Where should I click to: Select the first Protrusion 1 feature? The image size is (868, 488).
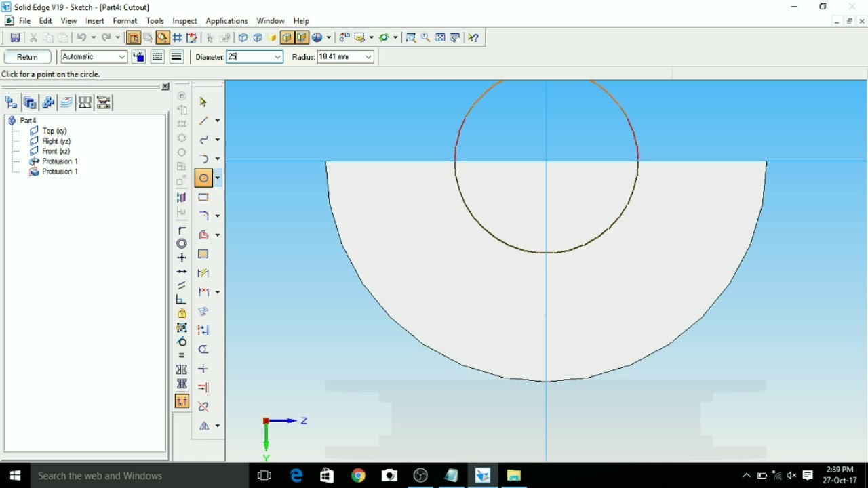click(60, 161)
